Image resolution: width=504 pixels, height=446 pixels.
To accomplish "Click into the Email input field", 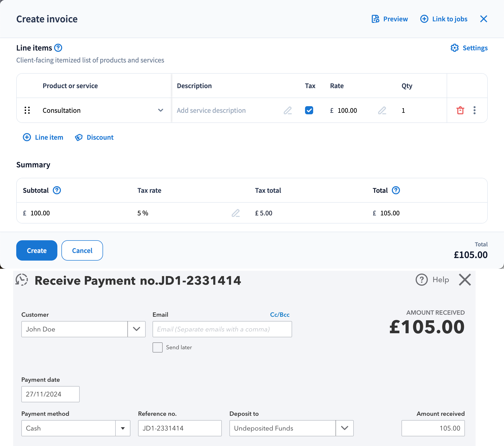I will point(222,329).
